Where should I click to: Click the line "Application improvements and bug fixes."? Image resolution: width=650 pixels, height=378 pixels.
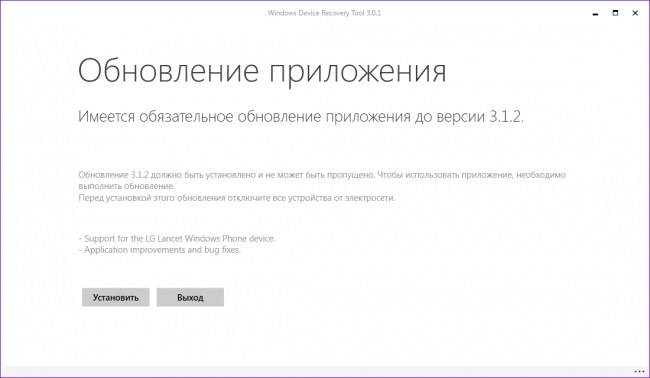point(160,250)
